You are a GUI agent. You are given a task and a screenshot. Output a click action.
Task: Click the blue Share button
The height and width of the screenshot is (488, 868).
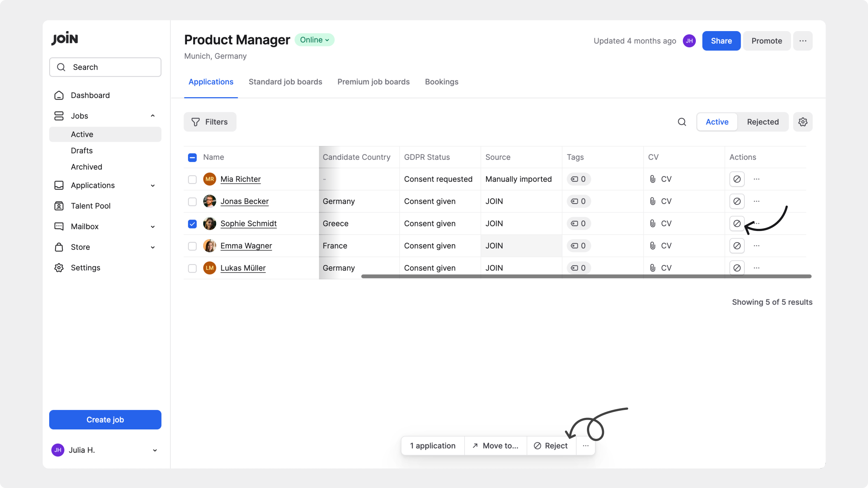click(721, 41)
